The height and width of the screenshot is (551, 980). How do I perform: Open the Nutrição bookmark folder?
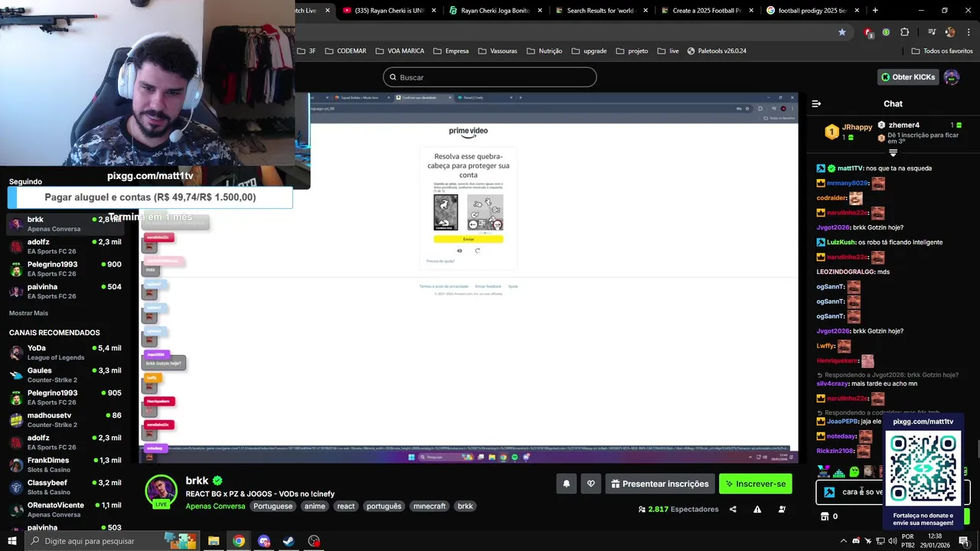(x=544, y=51)
